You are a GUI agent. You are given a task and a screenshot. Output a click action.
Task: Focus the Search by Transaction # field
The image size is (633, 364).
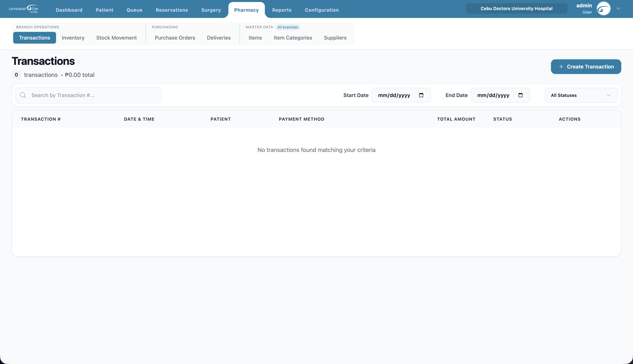pos(88,95)
